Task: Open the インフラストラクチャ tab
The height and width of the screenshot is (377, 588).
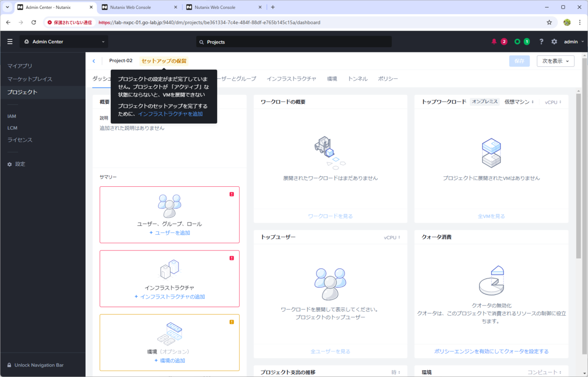Action: click(x=291, y=78)
